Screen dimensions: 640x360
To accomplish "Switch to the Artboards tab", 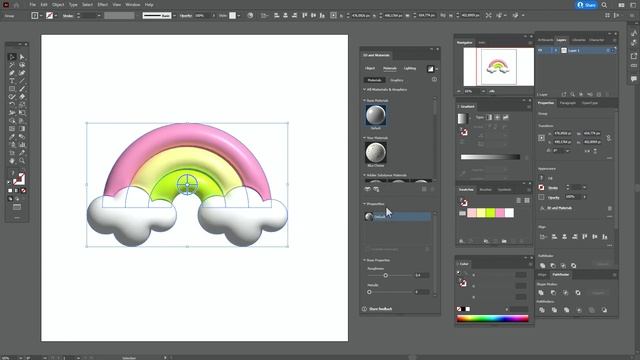I will [545, 40].
